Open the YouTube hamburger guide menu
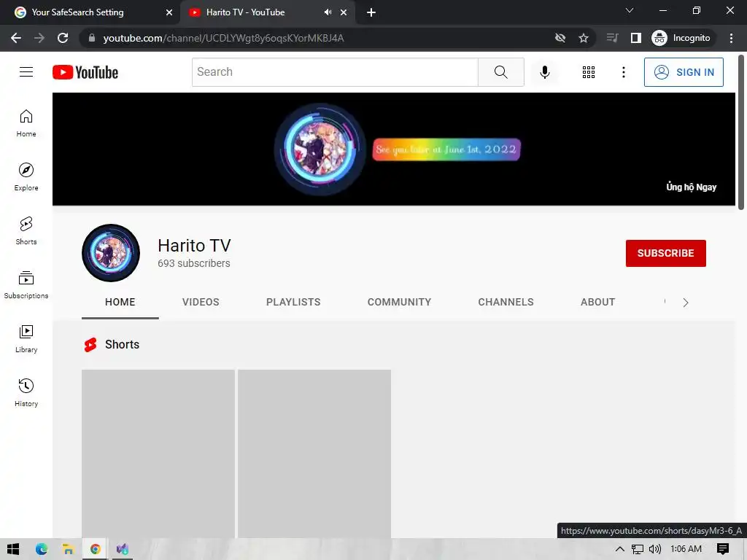 click(x=26, y=72)
